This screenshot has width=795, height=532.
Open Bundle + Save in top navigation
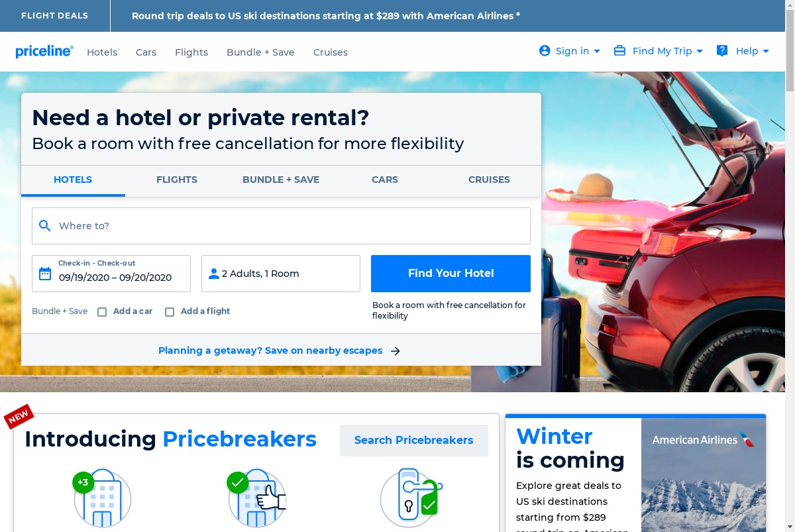click(260, 52)
